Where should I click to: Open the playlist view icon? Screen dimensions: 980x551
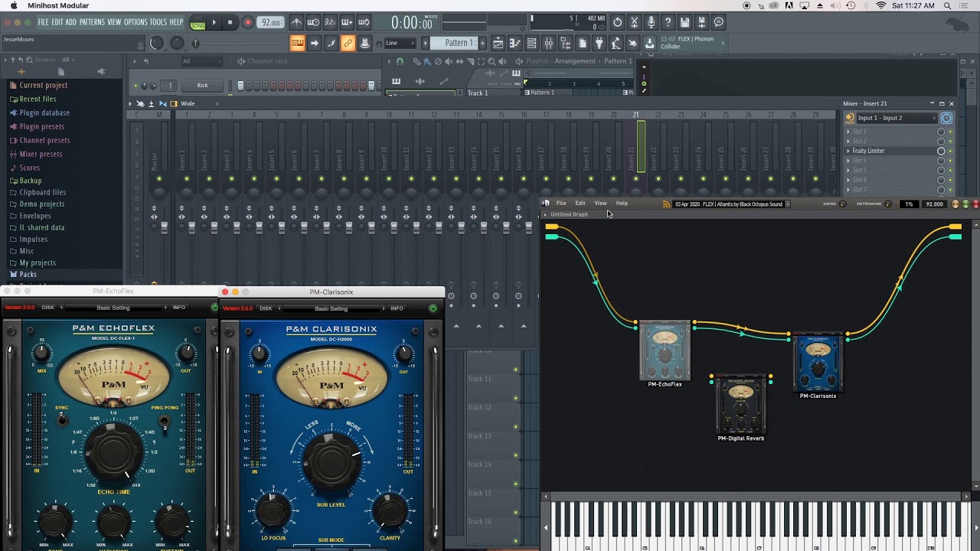498,43
